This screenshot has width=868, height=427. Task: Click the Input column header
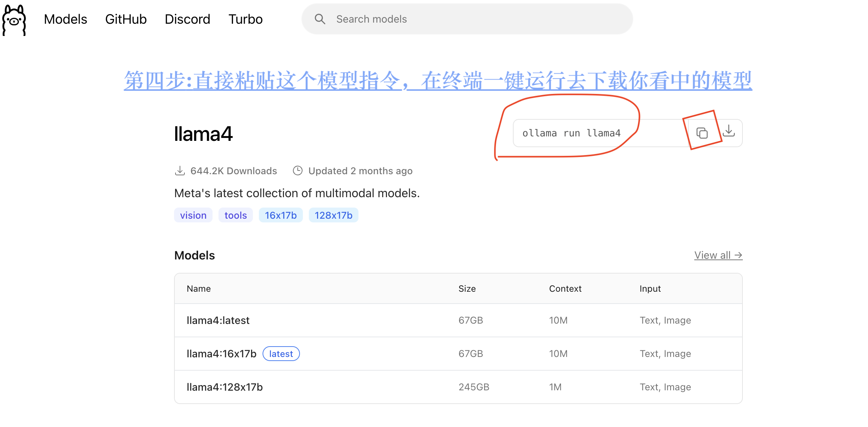650,289
